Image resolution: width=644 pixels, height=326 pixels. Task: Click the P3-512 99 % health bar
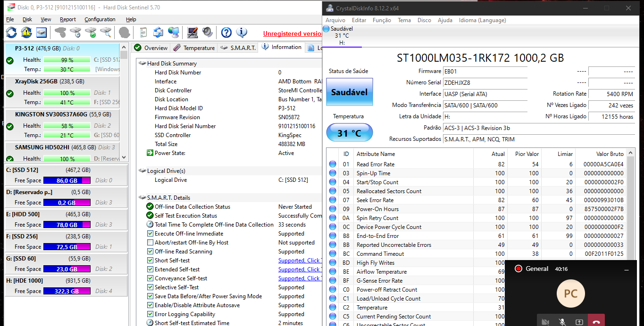pos(67,60)
